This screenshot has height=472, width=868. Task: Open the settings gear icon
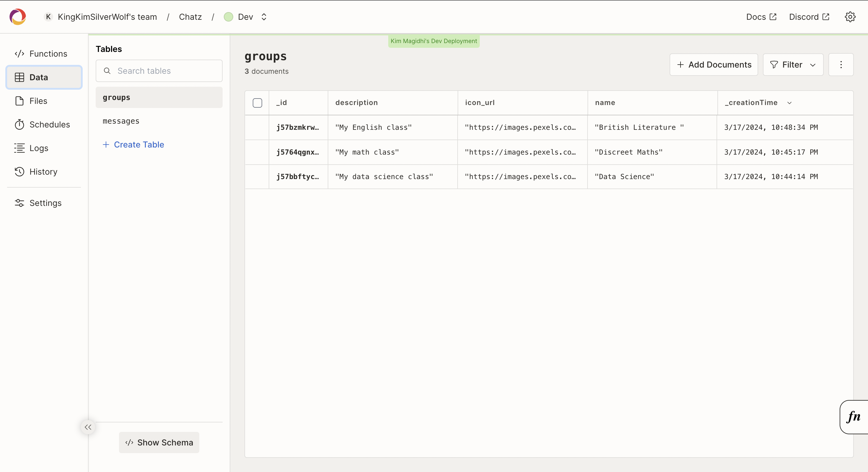(850, 17)
